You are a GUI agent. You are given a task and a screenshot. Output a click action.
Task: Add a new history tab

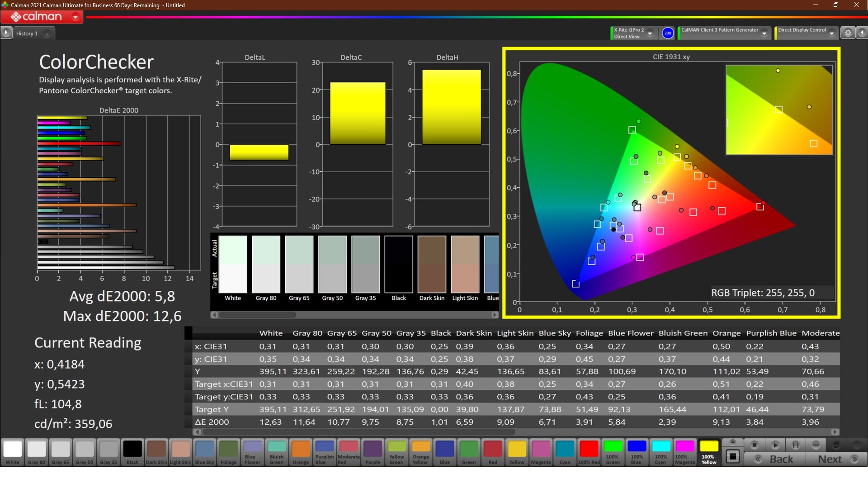47,33
